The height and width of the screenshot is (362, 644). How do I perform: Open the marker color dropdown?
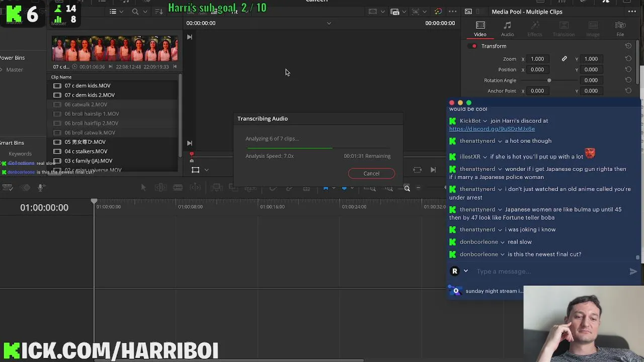(x=352, y=188)
